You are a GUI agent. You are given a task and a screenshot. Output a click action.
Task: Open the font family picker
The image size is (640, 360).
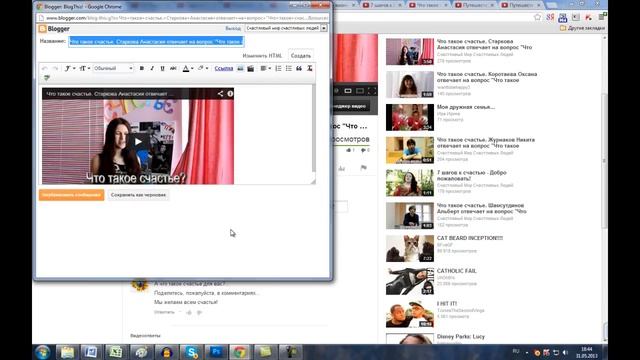click(x=70, y=68)
